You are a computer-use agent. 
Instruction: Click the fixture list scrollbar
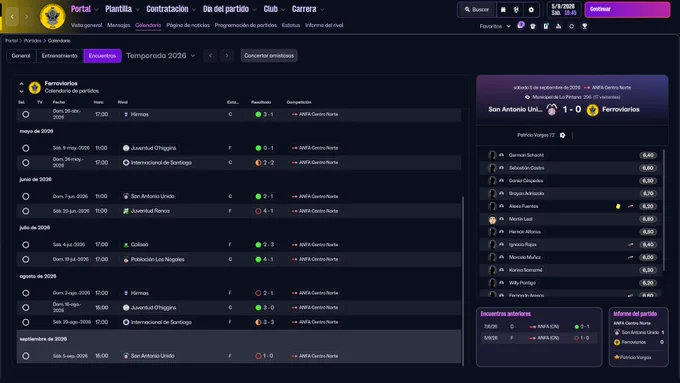click(463, 280)
